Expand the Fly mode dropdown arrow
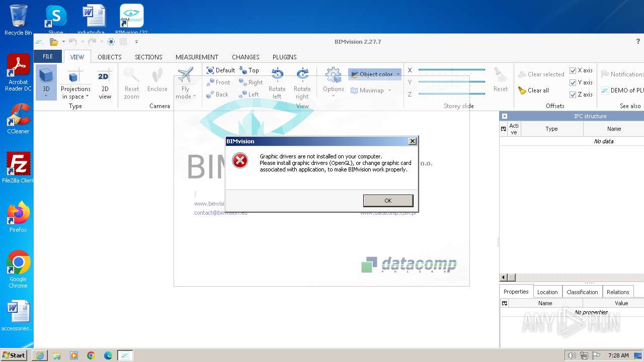The height and width of the screenshot is (362, 644). point(194,97)
